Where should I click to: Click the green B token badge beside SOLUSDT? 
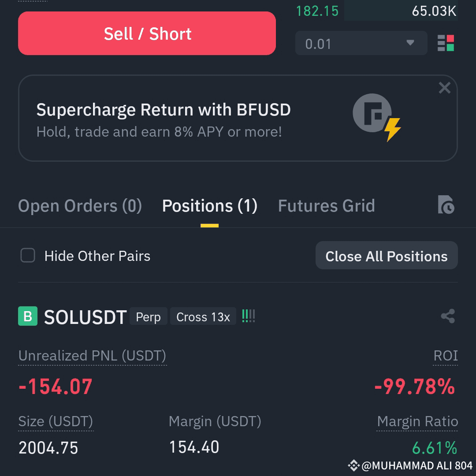click(28, 316)
